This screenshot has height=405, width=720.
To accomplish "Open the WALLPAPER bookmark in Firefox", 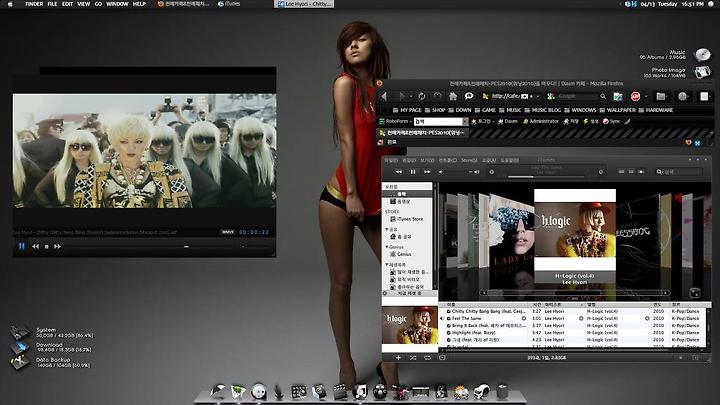I will (617, 110).
